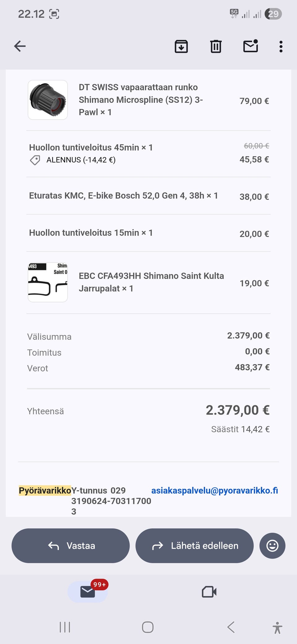Archive this email with the archive icon
This screenshot has height=644, width=297.
[181, 46]
